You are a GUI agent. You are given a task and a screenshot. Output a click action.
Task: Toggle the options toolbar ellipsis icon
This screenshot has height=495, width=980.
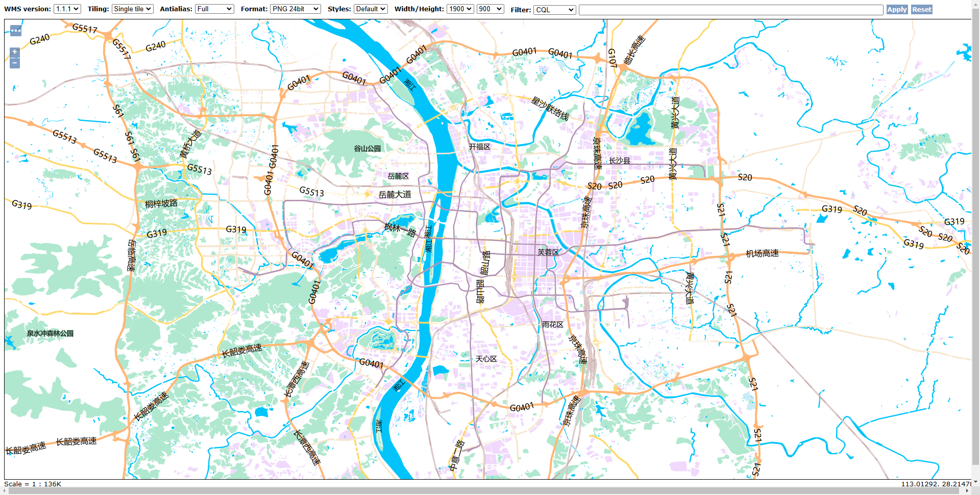(x=15, y=31)
